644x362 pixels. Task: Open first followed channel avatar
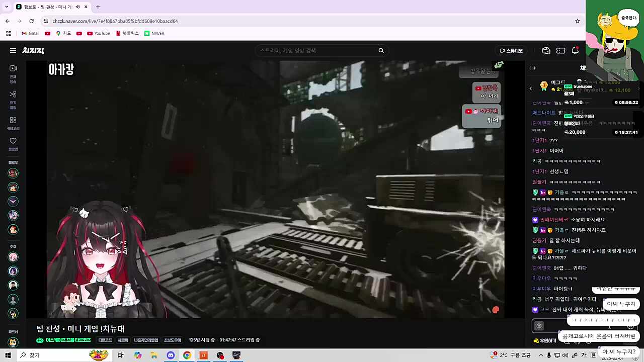tap(13, 173)
